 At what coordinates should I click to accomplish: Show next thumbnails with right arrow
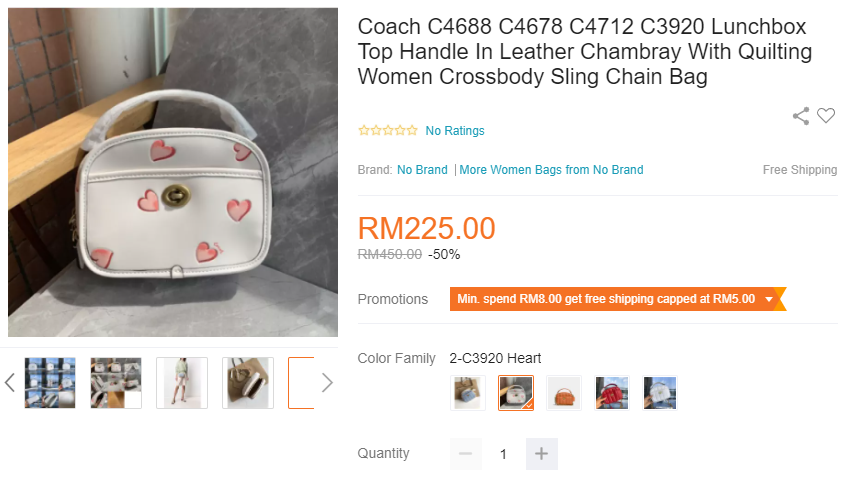coord(327,383)
